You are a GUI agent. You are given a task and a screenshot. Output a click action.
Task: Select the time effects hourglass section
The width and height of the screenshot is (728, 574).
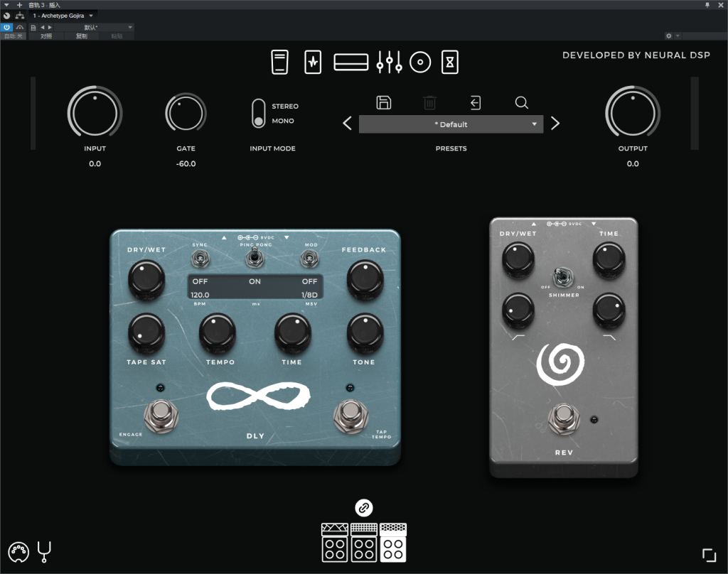[450, 63]
